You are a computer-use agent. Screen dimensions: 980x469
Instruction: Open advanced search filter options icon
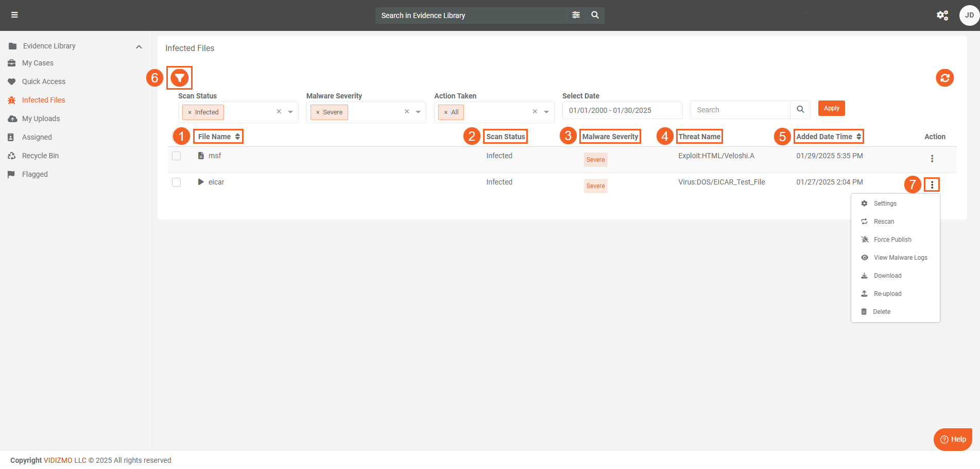[x=576, y=15]
